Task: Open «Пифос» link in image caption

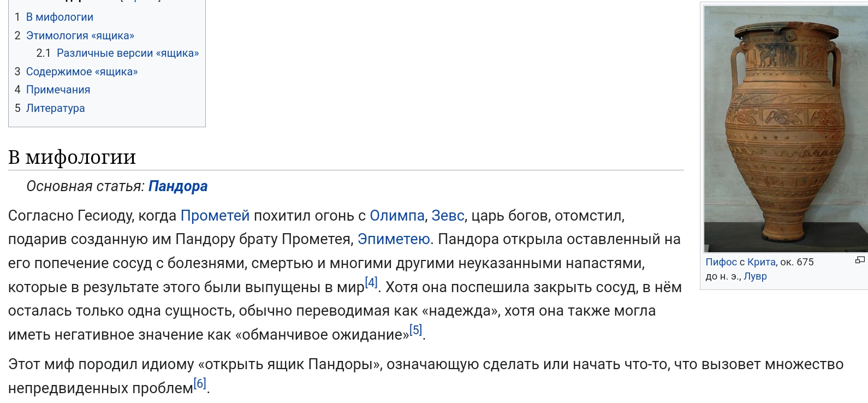Action: pyautogui.click(x=721, y=262)
